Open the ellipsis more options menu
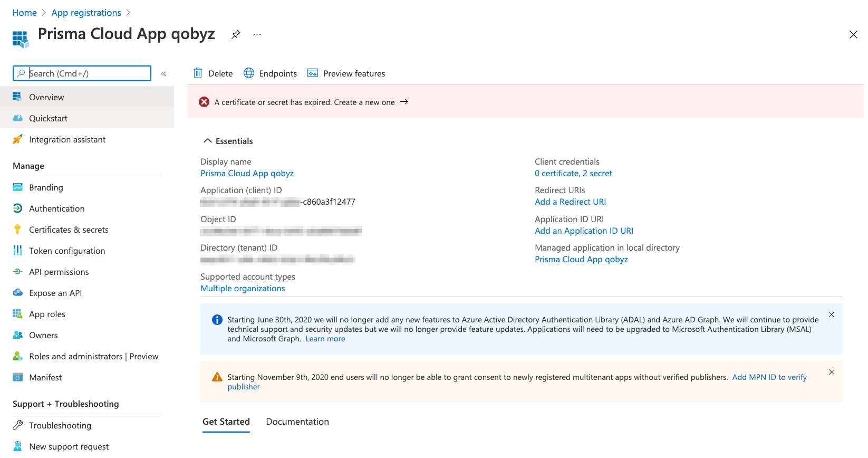This screenshot has width=868, height=458. (257, 34)
